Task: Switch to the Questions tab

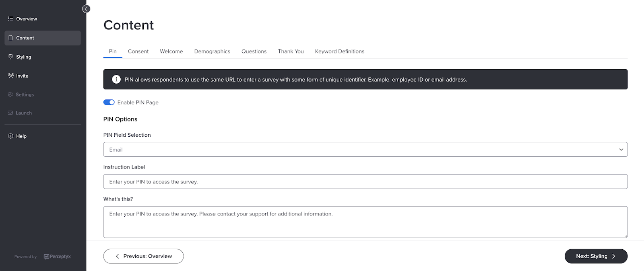Action: point(254,51)
